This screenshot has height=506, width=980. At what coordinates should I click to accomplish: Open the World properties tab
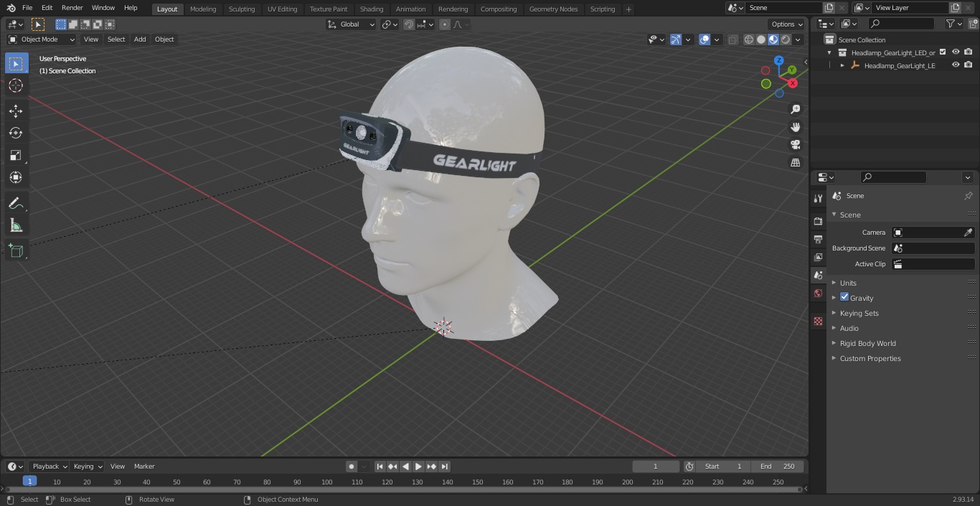point(818,294)
